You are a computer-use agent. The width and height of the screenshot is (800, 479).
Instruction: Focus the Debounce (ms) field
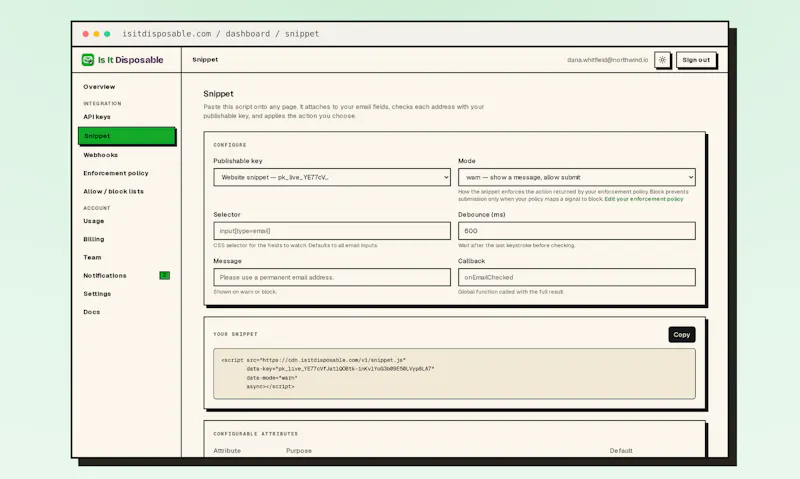[x=577, y=231]
